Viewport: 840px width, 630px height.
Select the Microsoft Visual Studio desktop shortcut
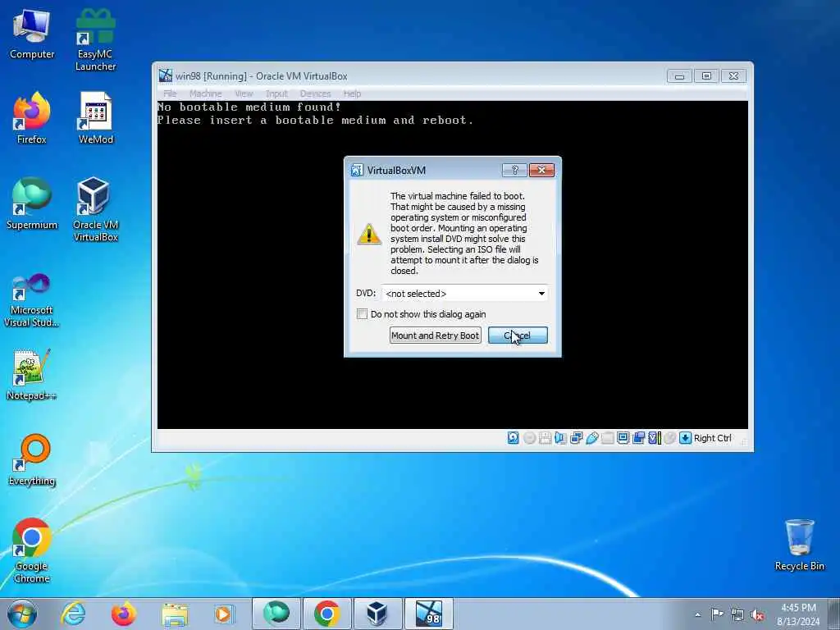coord(32,300)
